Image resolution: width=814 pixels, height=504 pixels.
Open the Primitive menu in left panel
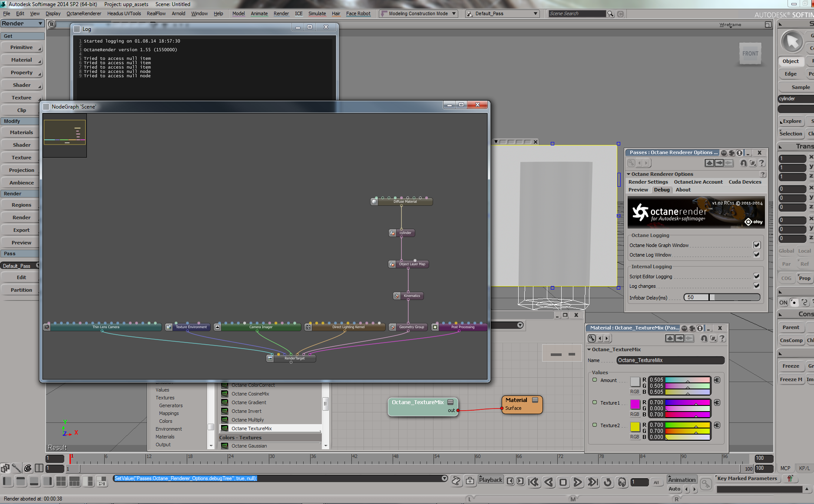[22, 48]
